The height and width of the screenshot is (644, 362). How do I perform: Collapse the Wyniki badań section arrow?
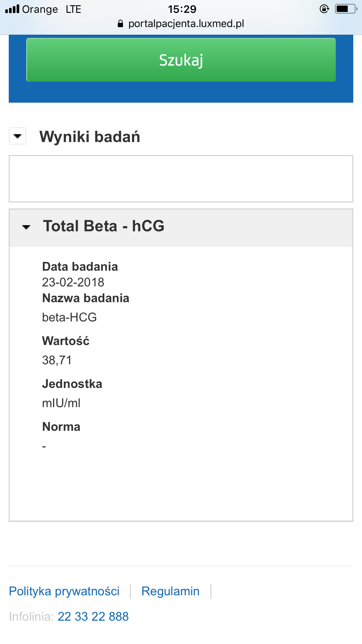tap(18, 136)
